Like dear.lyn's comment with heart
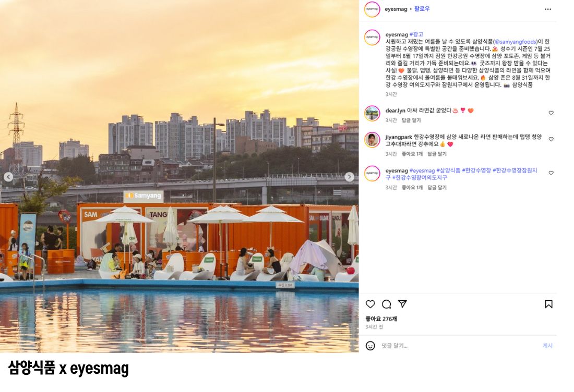This screenshot has width=574, height=392. coord(551,113)
